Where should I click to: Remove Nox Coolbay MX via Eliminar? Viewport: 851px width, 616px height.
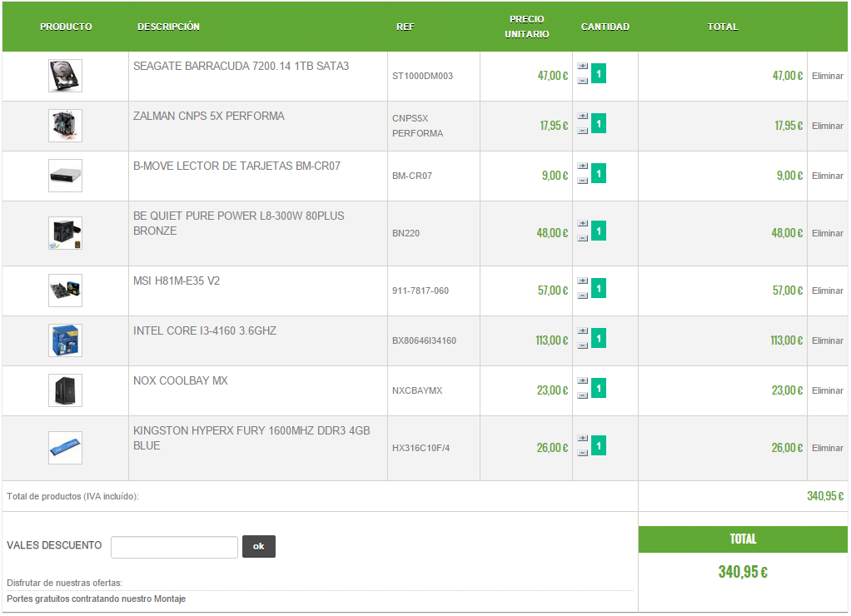[827, 390]
